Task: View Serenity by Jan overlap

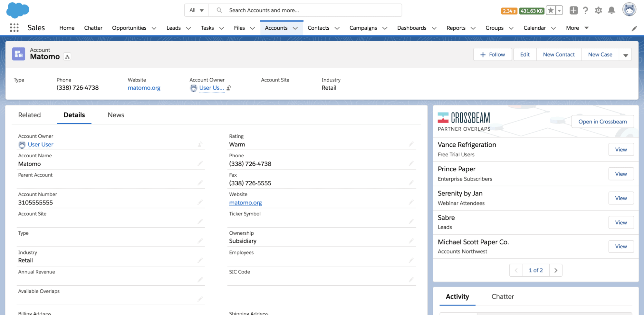Action: pyautogui.click(x=621, y=198)
